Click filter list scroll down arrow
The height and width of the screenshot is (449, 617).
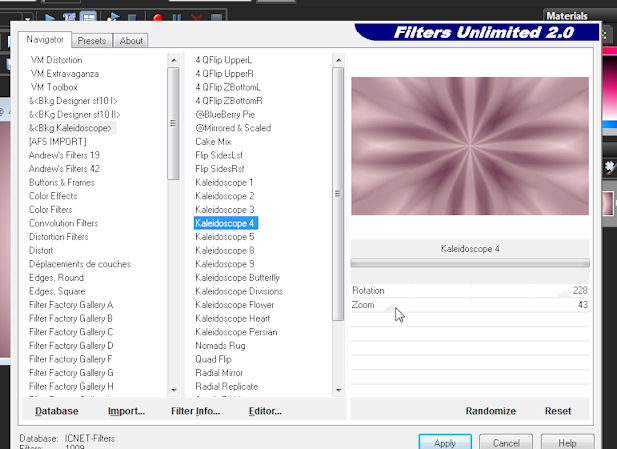coord(338,390)
